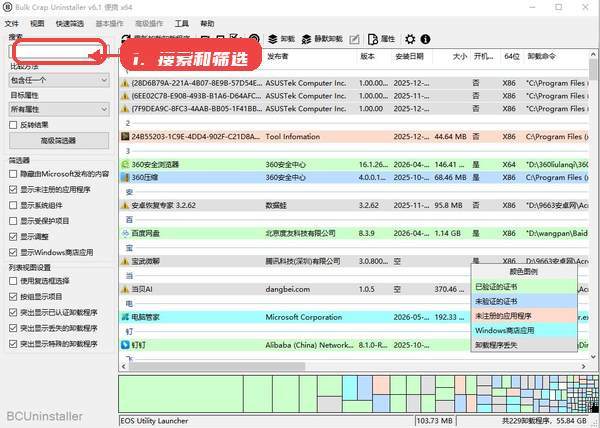Click warning icon of {7F9DEA9C-8FC3 row

point(125,109)
